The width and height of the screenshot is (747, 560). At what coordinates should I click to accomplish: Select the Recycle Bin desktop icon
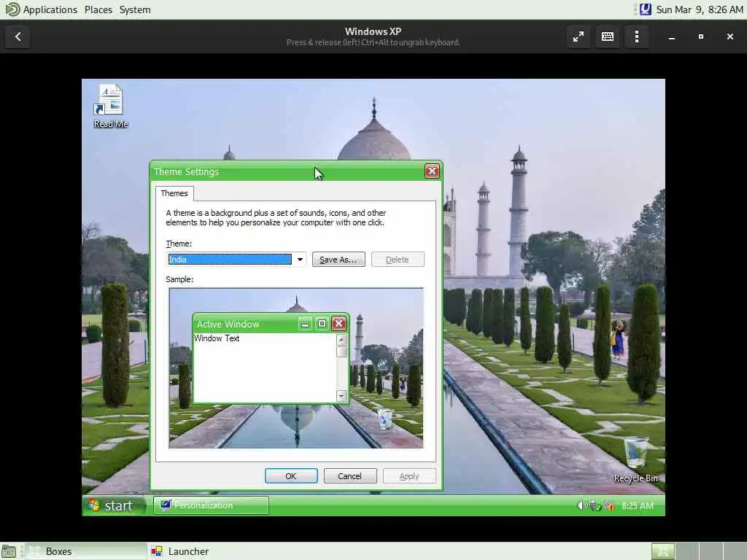636,460
